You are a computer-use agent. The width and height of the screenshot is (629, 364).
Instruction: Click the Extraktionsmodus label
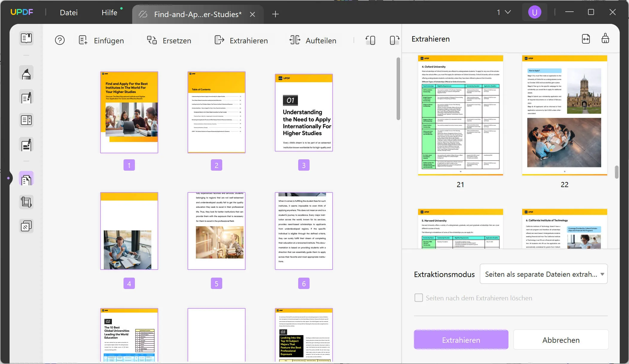(444, 274)
